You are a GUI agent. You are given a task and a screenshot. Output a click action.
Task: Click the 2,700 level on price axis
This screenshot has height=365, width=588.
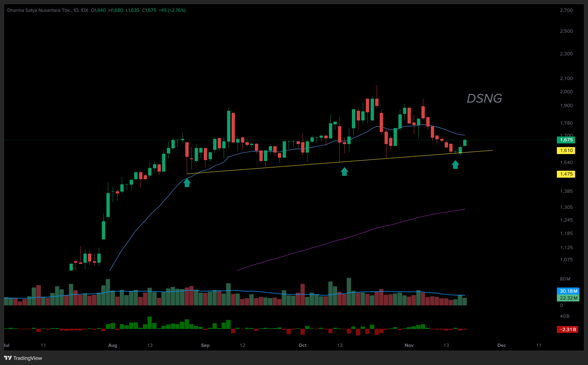pos(566,10)
